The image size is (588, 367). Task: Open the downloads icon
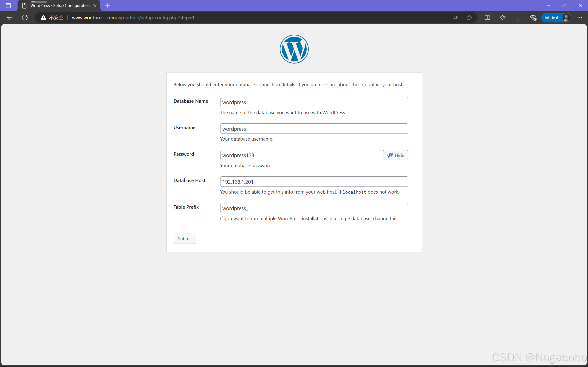tap(518, 17)
